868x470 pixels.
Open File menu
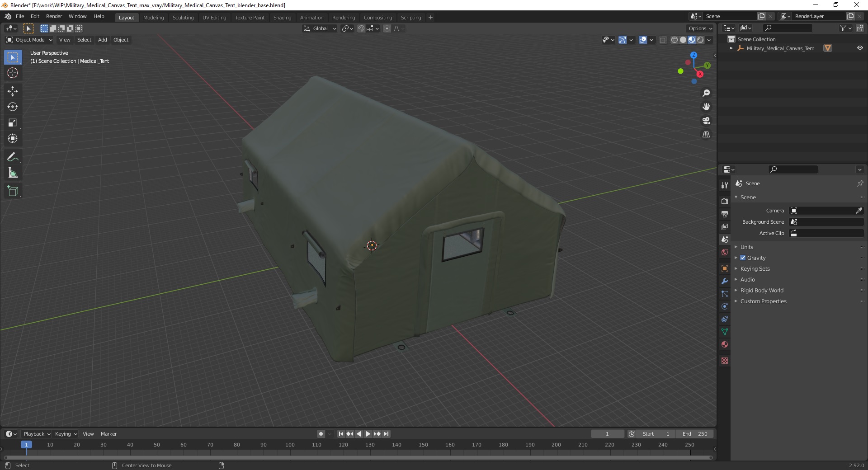click(x=20, y=16)
